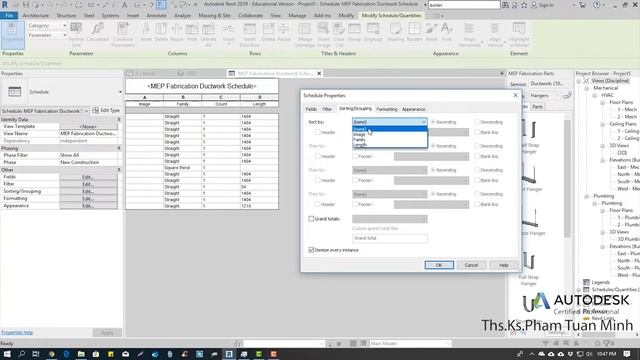Untick Itemize every instance checkbox
This screenshot has width=640, height=360.
coord(311,250)
